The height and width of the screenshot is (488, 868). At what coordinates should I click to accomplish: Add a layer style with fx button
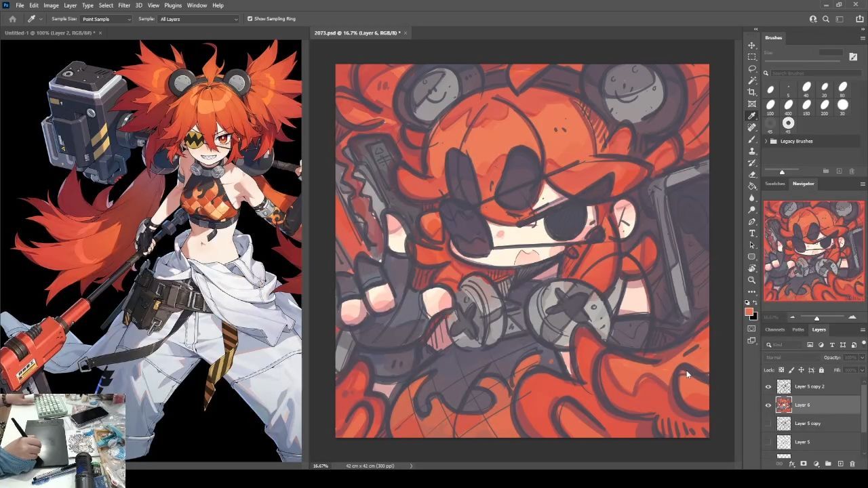[x=791, y=464]
